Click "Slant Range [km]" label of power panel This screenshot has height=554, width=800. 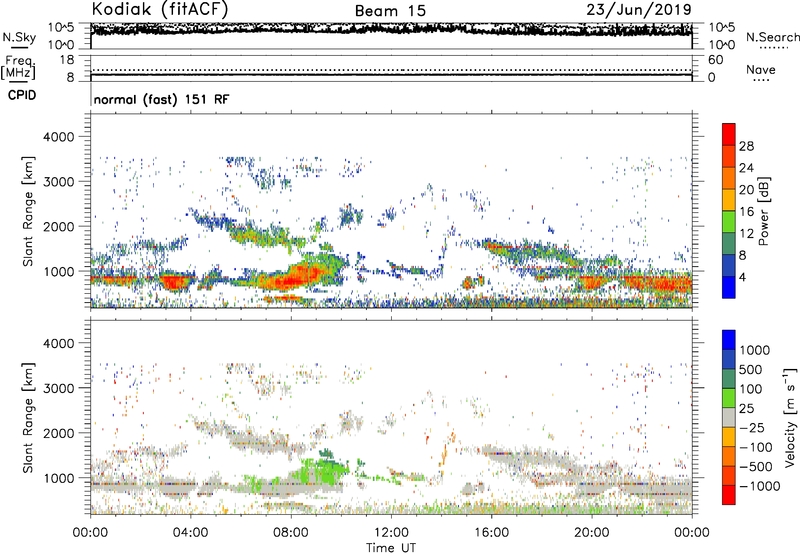coord(28,211)
